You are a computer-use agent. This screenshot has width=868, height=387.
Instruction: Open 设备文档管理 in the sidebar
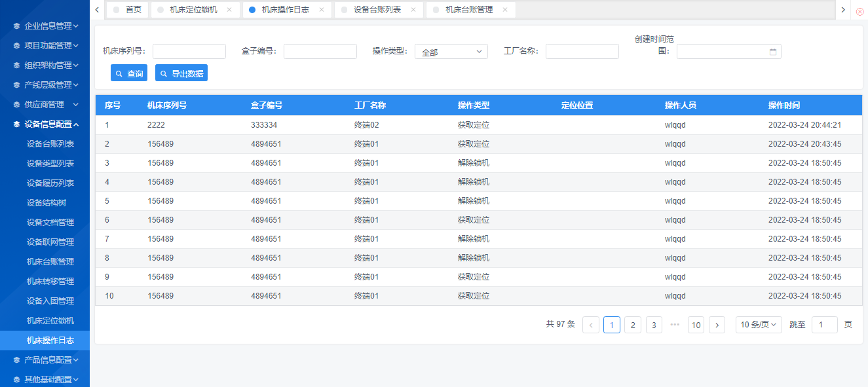tap(50, 223)
